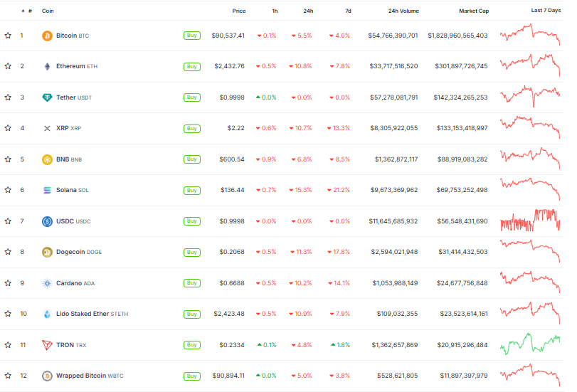Sort table by 24h Volume header
This screenshot has height=392, width=577.
click(x=403, y=11)
